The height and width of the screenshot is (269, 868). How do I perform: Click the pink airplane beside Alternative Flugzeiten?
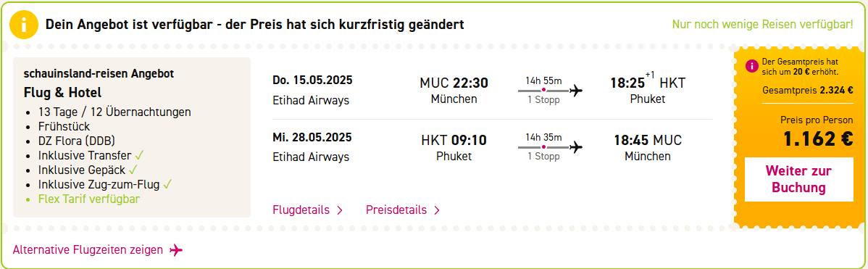tap(176, 250)
